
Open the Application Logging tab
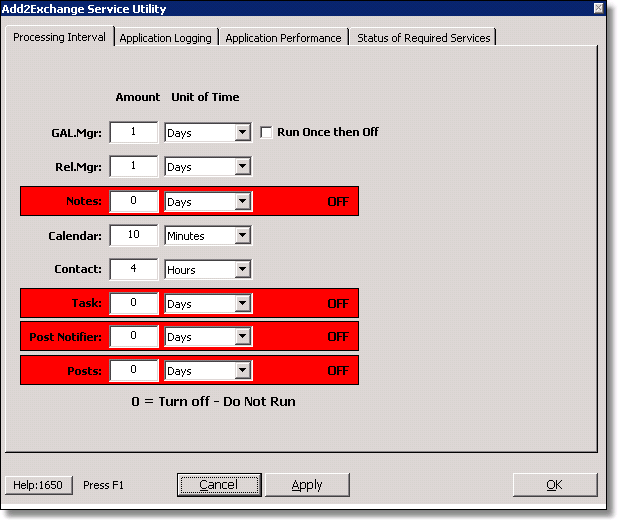click(166, 38)
